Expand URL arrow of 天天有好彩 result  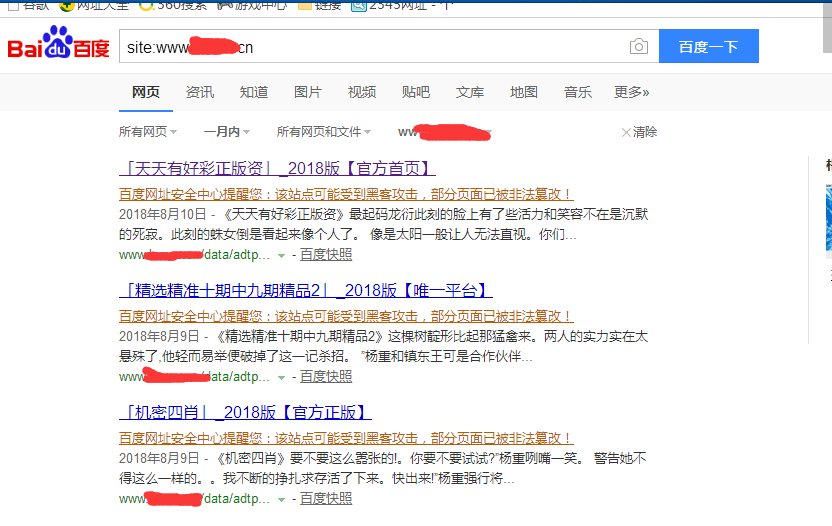(x=282, y=256)
